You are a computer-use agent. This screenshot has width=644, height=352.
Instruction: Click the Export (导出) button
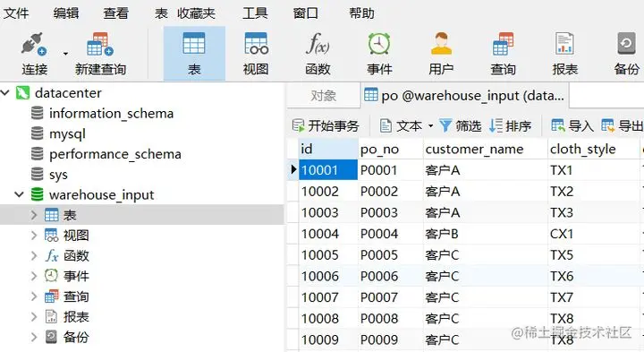[x=622, y=125]
